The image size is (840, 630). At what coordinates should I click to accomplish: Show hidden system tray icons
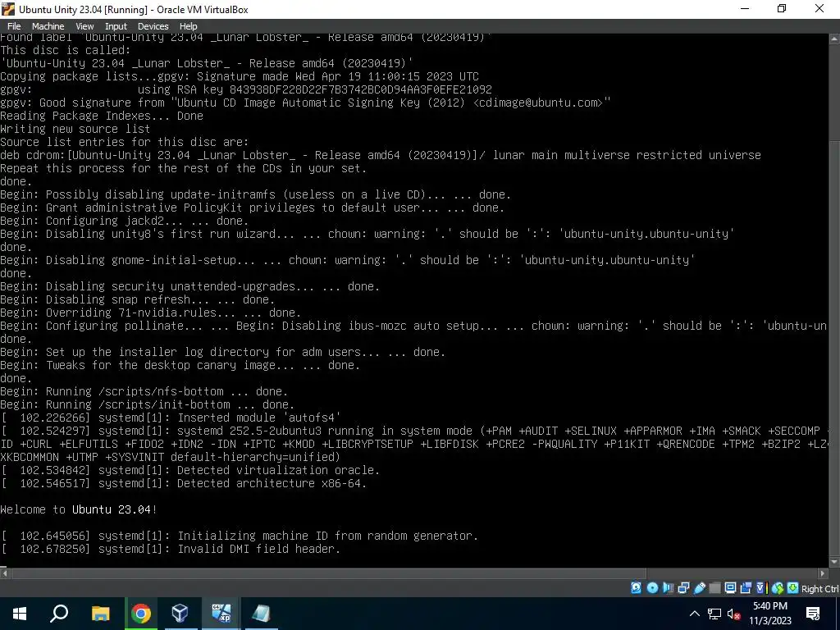coord(694,614)
